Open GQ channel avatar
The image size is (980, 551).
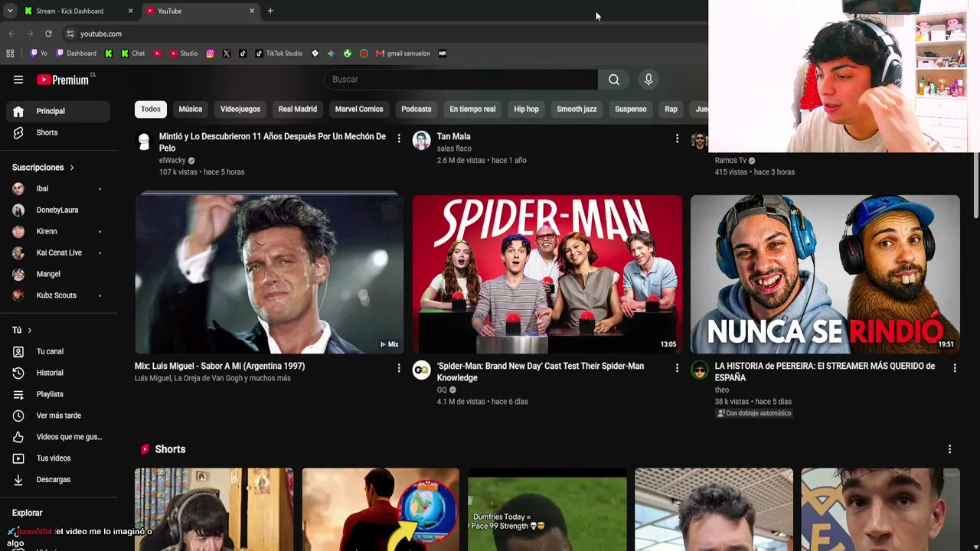422,370
